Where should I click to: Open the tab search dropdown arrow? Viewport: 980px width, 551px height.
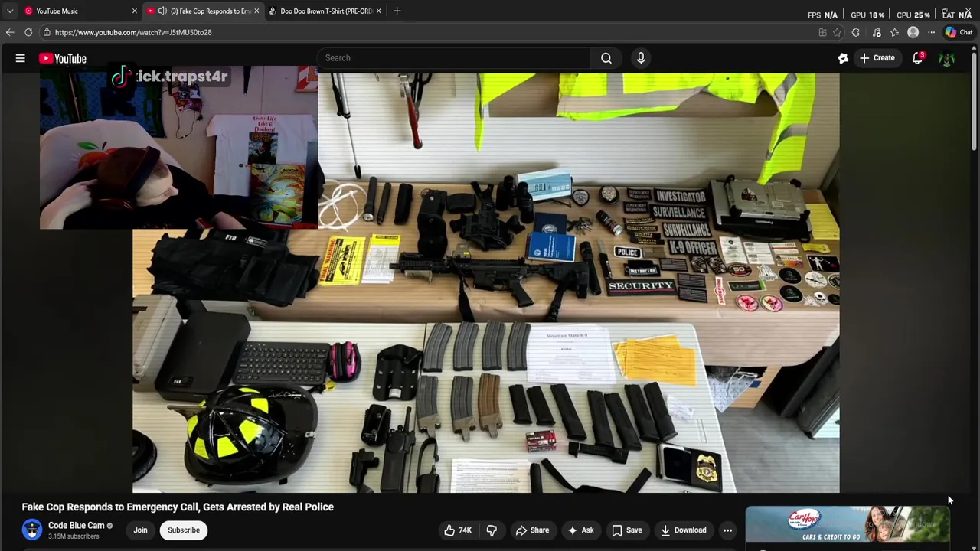[9, 11]
